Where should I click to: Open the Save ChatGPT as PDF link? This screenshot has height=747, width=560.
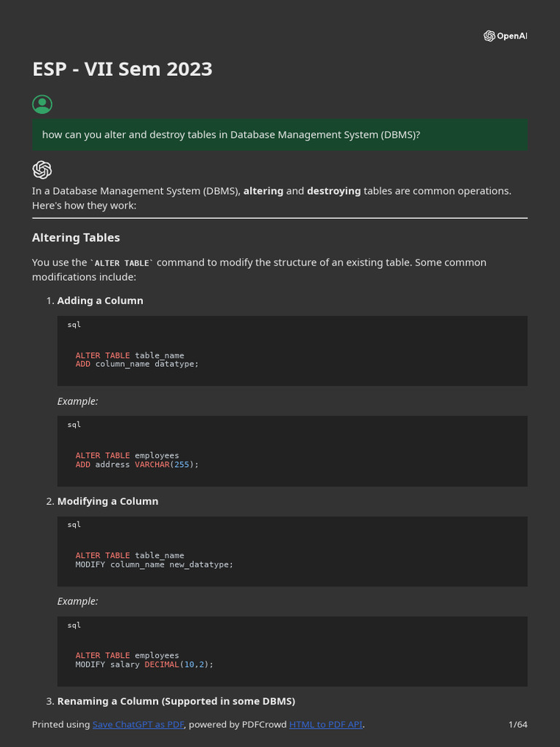[139, 724]
